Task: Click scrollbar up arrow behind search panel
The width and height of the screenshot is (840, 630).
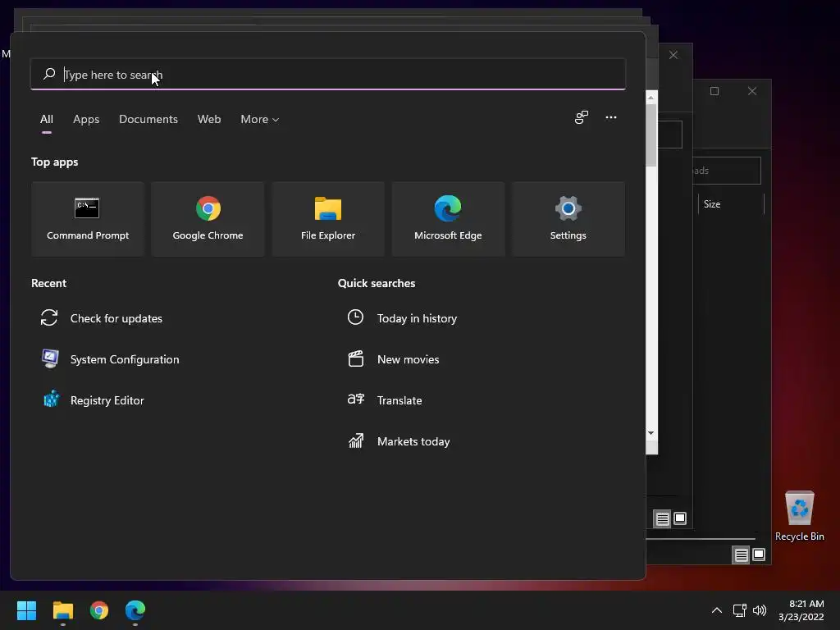Action: (x=651, y=98)
